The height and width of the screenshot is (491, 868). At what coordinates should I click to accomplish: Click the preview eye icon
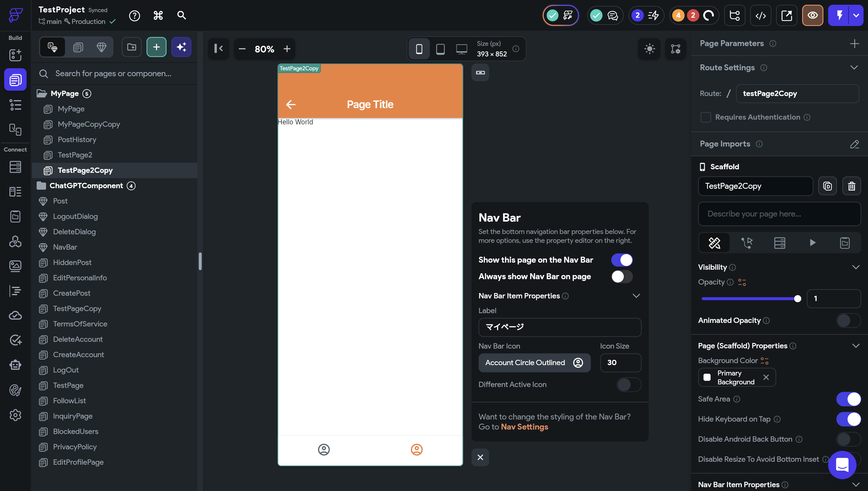click(x=812, y=16)
